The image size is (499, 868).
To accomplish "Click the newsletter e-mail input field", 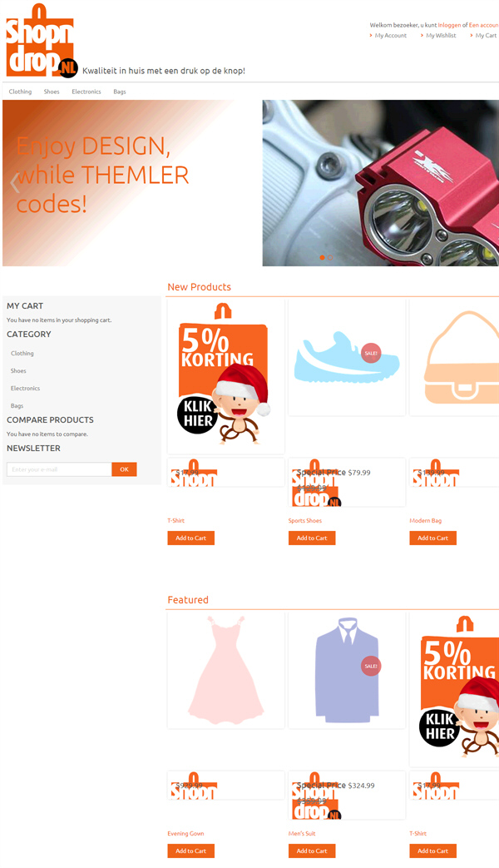I will (x=59, y=469).
